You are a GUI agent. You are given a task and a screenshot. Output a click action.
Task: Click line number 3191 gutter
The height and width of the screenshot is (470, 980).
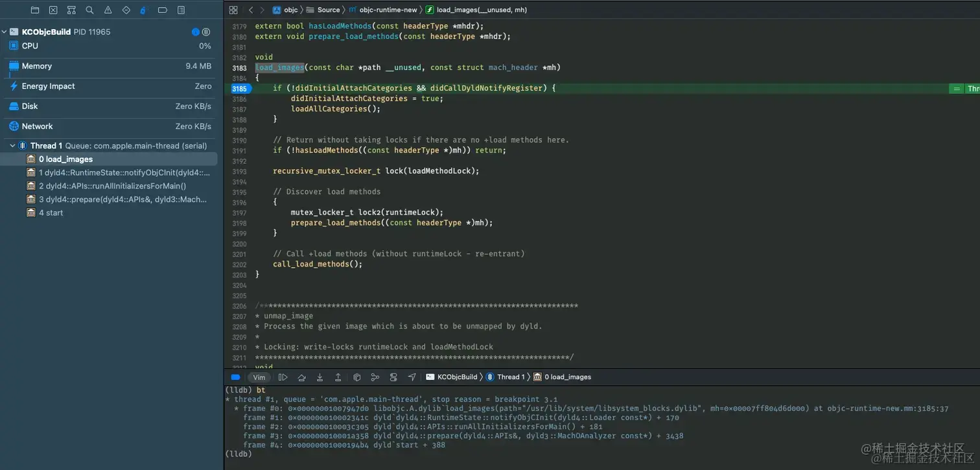[x=239, y=150]
